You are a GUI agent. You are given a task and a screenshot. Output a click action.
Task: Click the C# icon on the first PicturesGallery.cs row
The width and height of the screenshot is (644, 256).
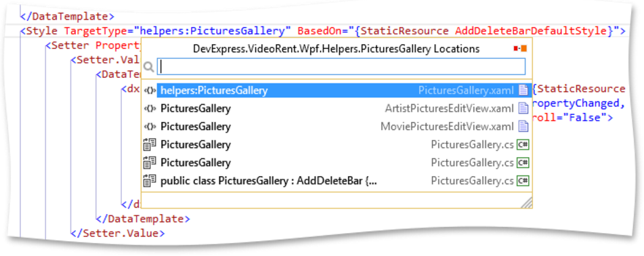tap(523, 145)
